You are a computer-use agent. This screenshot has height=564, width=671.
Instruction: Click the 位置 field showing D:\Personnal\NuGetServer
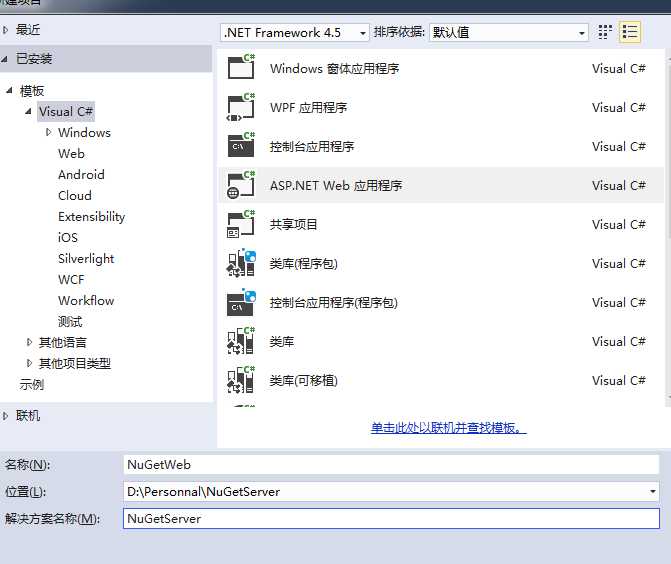(391, 492)
